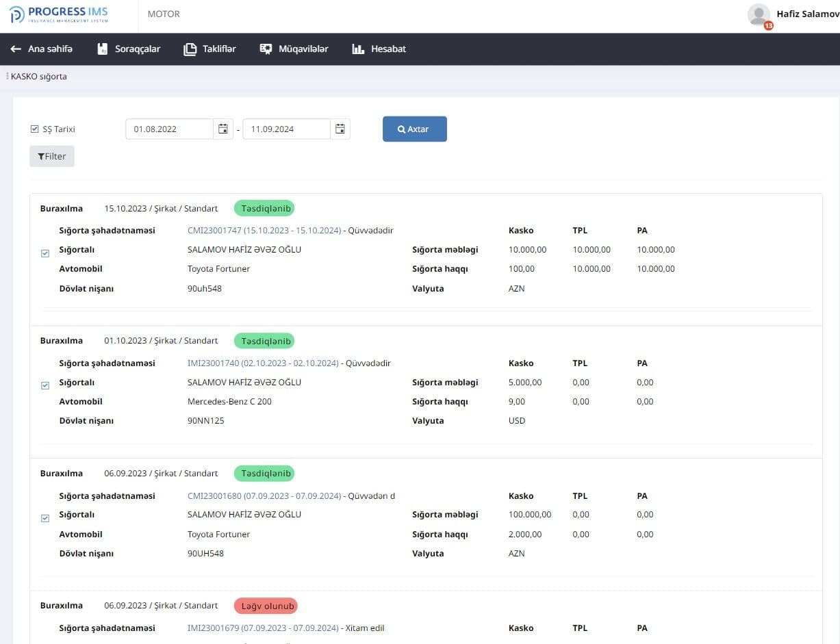The width and height of the screenshot is (840, 644).
Task: Toggle checkbox for policy IMI23001740
Action: click(x=45, y=386)
